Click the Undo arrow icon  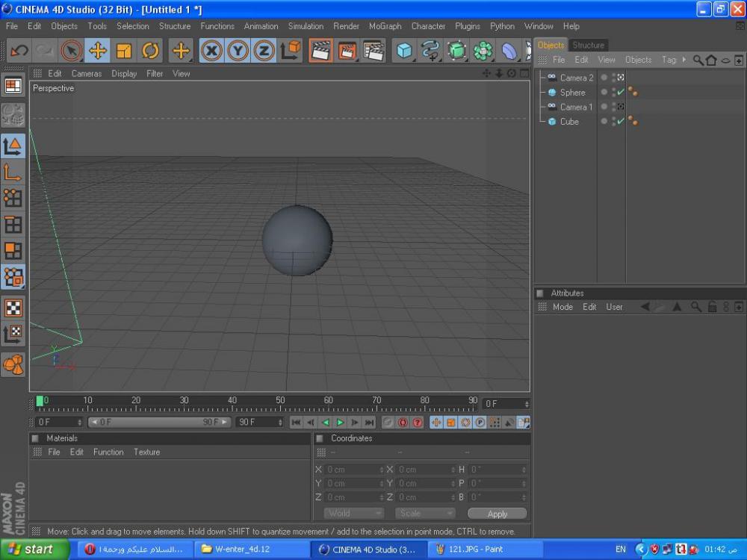click(x=19, y=51)
